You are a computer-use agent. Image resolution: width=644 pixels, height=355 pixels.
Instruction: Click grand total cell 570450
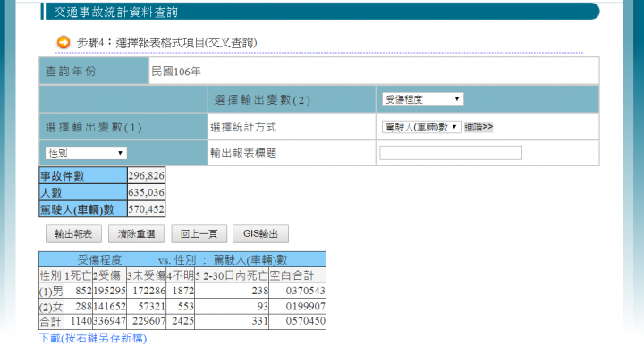click(x=309, y=321)
